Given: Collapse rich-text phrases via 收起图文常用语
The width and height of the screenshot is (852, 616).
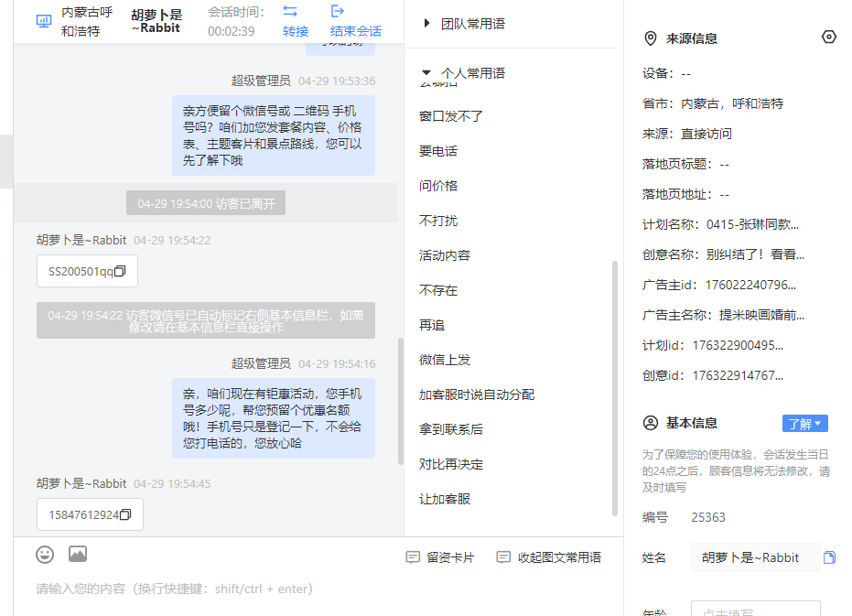Looking at the screenshot, I should coord(549,557).
